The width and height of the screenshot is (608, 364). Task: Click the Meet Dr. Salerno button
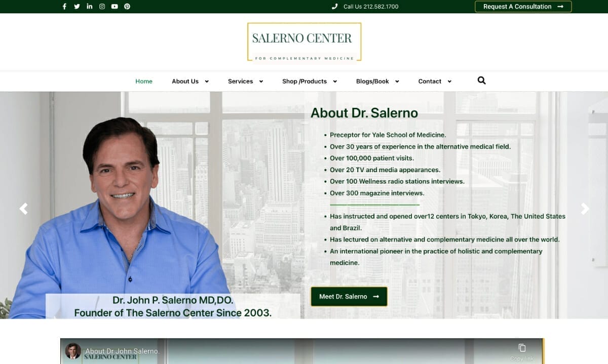349,297
